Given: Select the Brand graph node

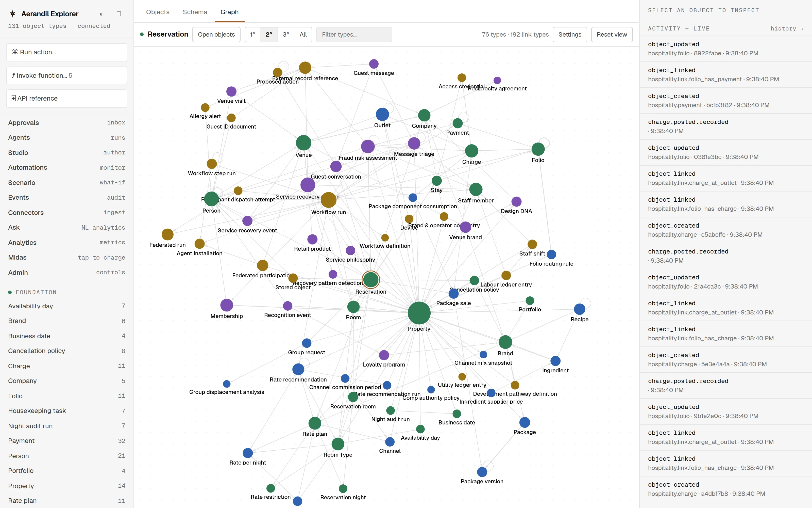Looking at the screenshot, I should tap(505, 342).
